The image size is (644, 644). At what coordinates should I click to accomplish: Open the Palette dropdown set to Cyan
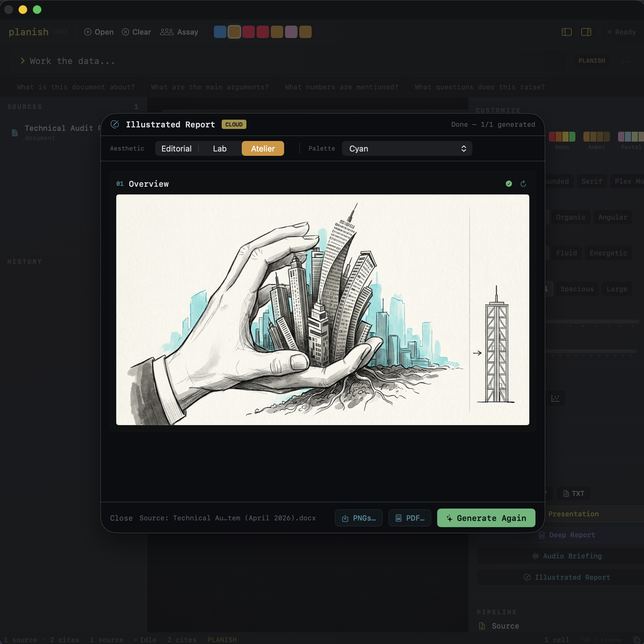click(406, 148)
